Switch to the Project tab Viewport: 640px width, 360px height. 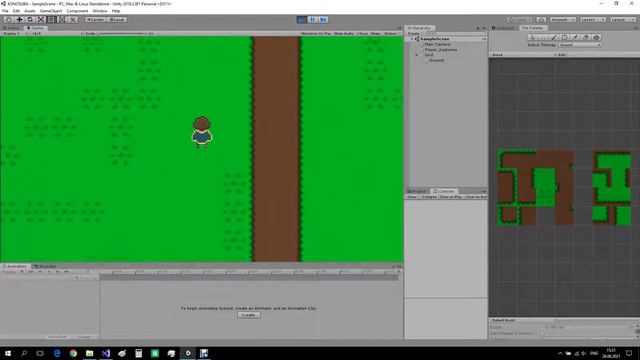417,191
